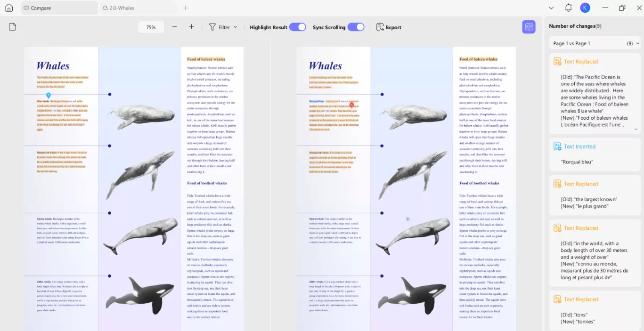The image size is (644, 331).
Task: Select the Text Inserted change card
Action: (595, 154)
